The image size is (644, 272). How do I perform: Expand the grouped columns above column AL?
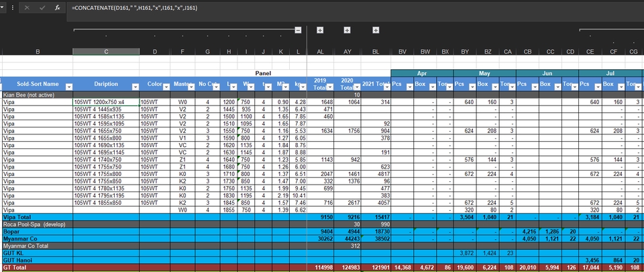320,30
